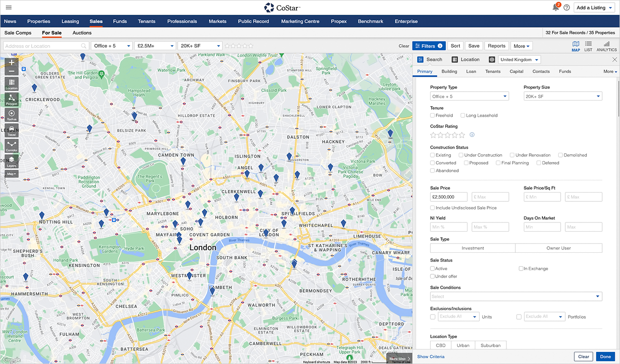This screenshot has height=364, width=620.
Task: Click the Search panel icon
Action: (420, 59)
